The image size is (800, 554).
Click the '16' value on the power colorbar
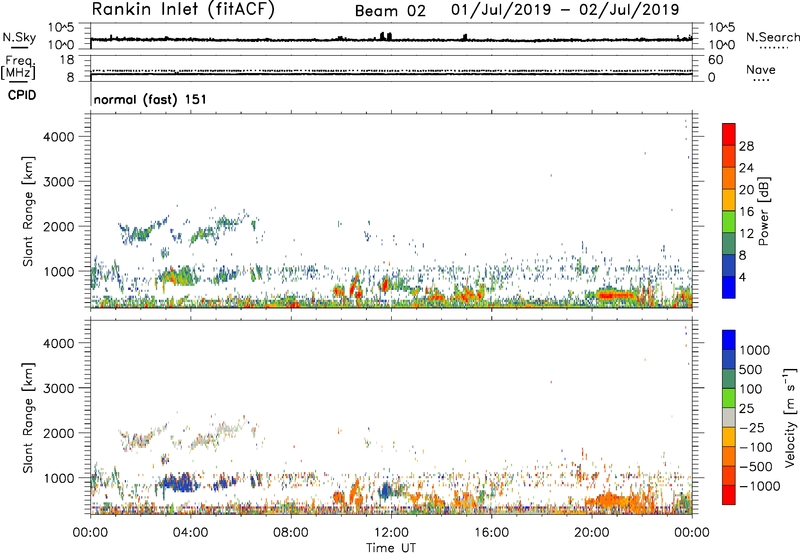(x=746, y=212)
